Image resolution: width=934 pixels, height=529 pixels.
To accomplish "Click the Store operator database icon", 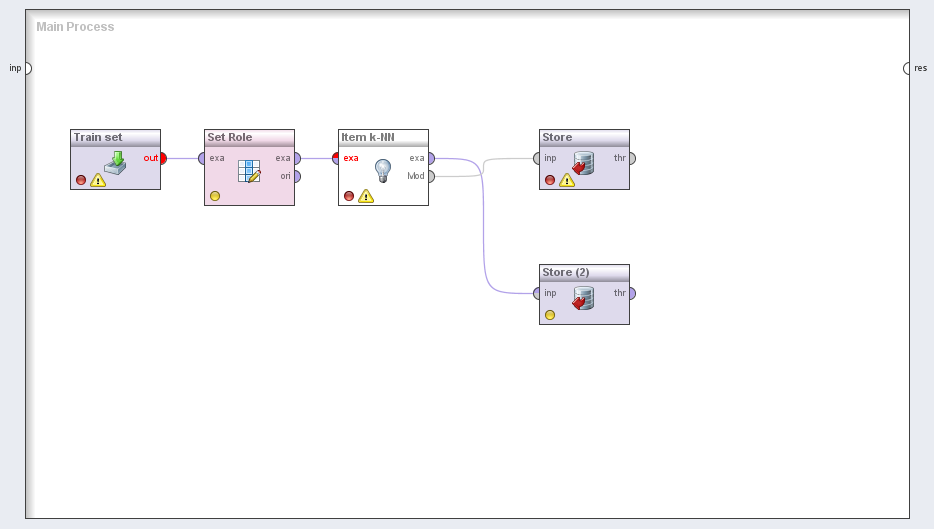I will pos(584,163).
